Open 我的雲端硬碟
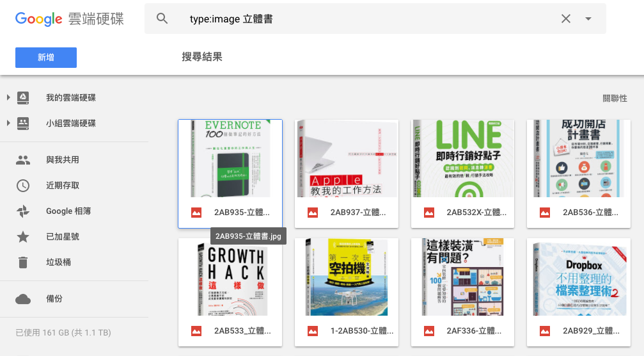The image size is (644, 356). click(x=70, y=97)
